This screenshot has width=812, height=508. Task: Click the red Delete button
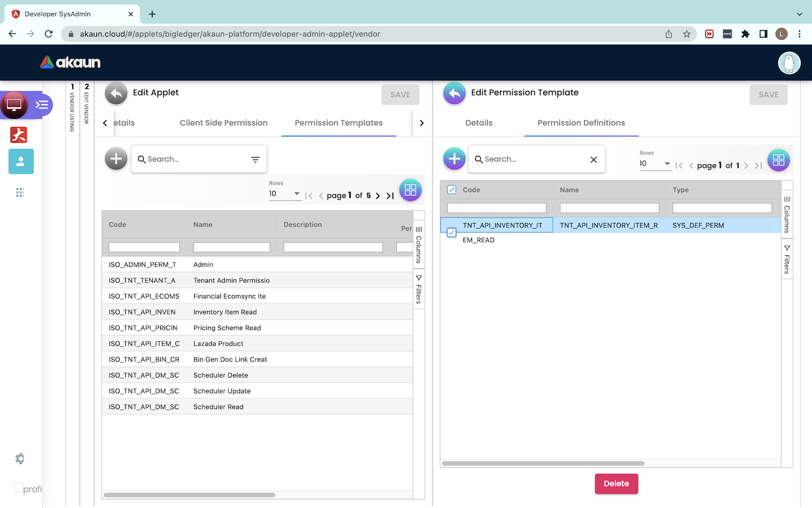click(x=616, y=484)
